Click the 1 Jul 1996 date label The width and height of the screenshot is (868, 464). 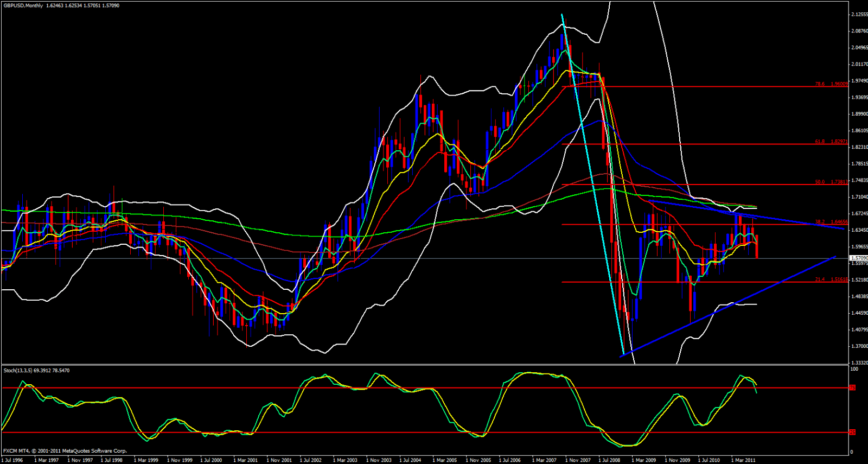[13, 460]
